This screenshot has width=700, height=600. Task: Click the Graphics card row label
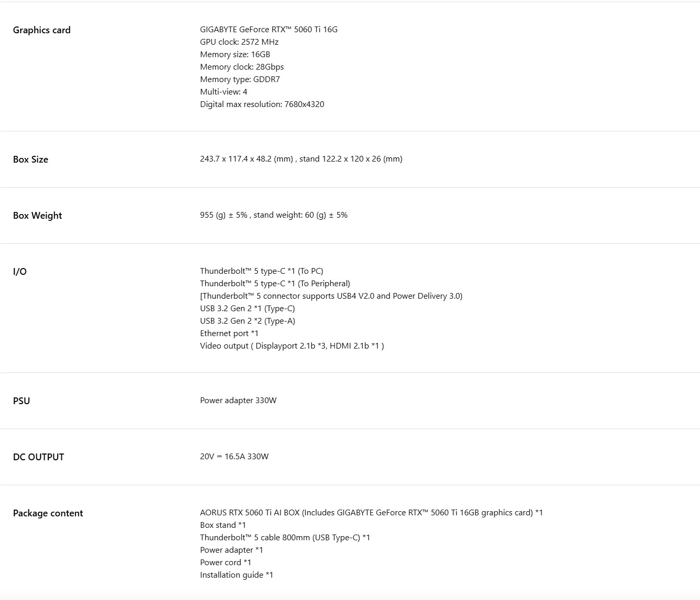tap(42, 30)
